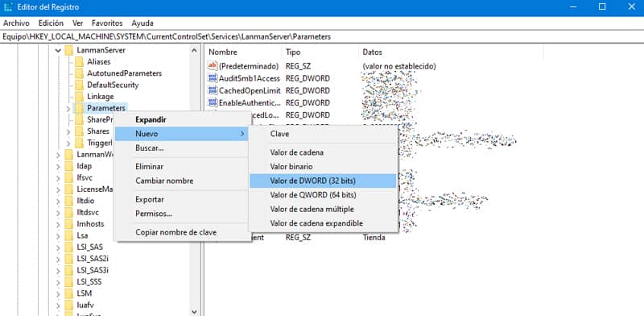Select Valor de cadena expandible
The height and width of the screenshot is (316, 644).
(x=323, y=223)
